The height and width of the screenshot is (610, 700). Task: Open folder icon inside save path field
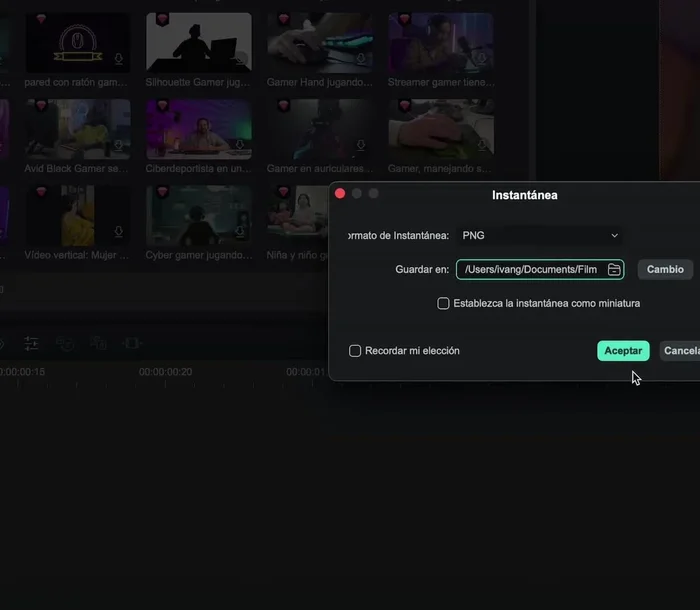(x=614, y=269)
